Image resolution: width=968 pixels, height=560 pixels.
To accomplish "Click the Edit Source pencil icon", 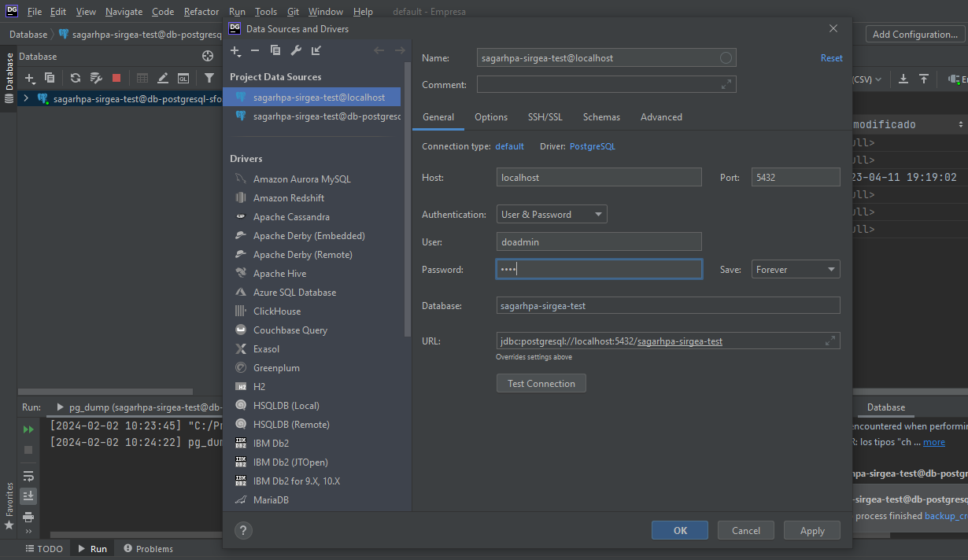I will [x=163, y=78].
